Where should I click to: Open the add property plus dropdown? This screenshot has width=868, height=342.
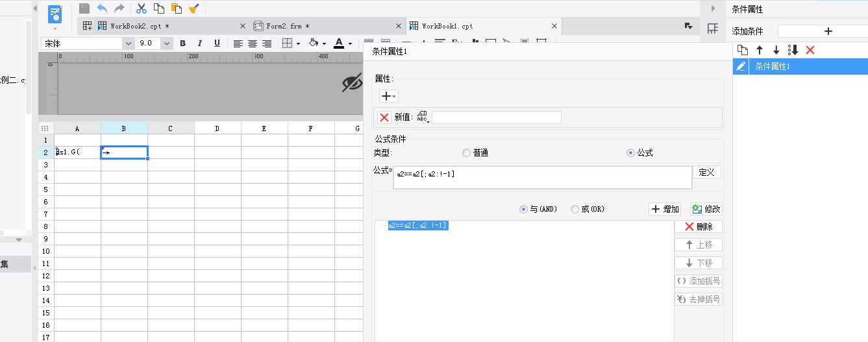[x=389, y=96]
